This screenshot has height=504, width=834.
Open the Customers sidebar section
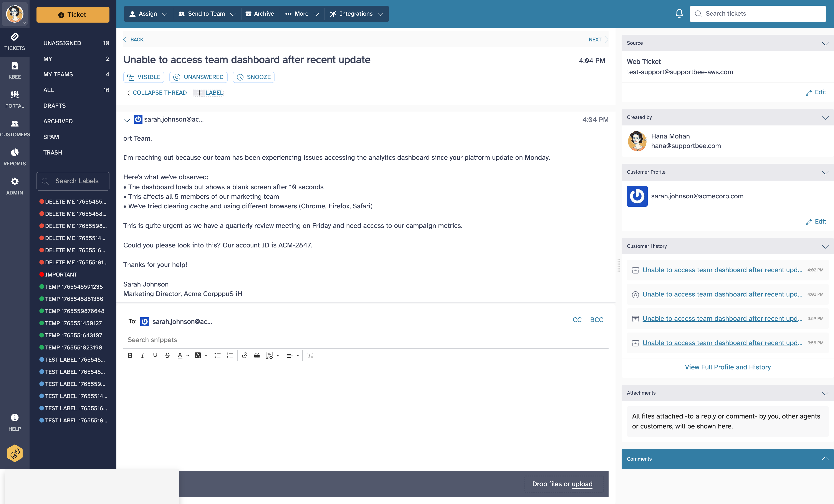tap(15, 128)
